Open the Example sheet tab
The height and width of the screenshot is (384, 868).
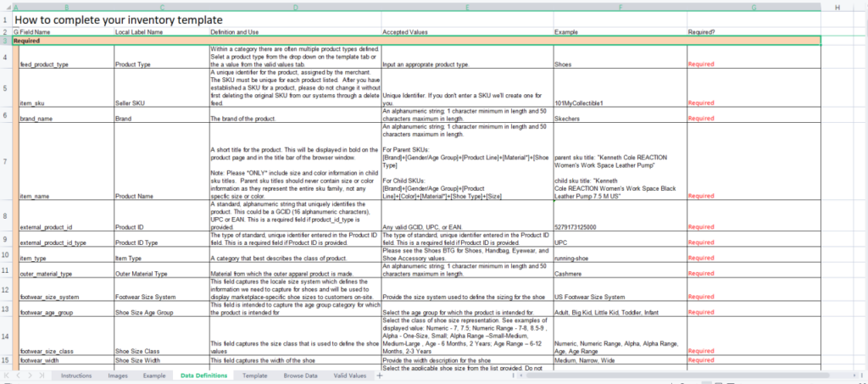coord(154,376)
